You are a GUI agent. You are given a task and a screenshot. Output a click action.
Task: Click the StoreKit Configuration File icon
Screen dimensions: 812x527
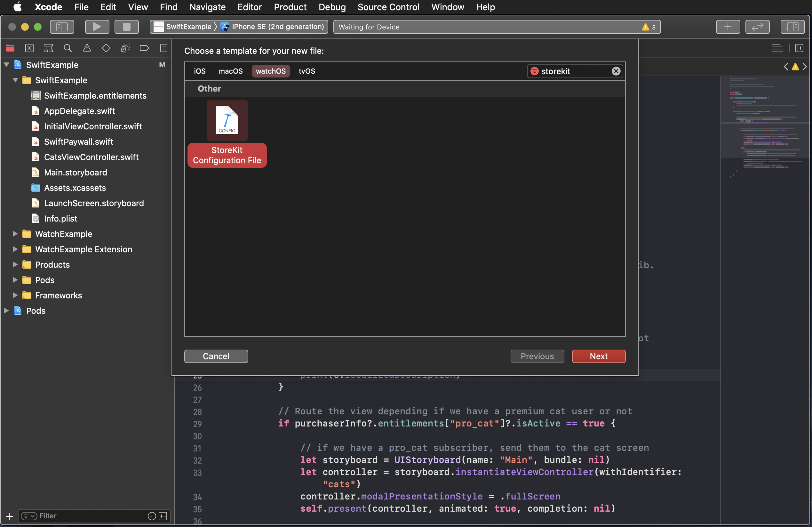[227, 121]
